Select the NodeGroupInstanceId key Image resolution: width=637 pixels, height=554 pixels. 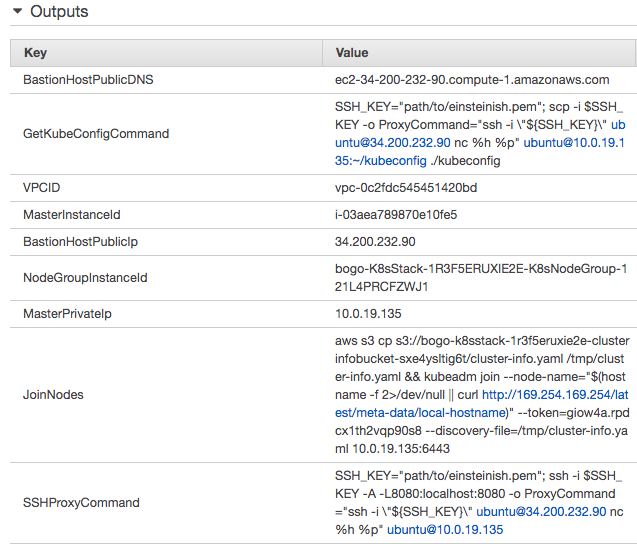[85, 278]
